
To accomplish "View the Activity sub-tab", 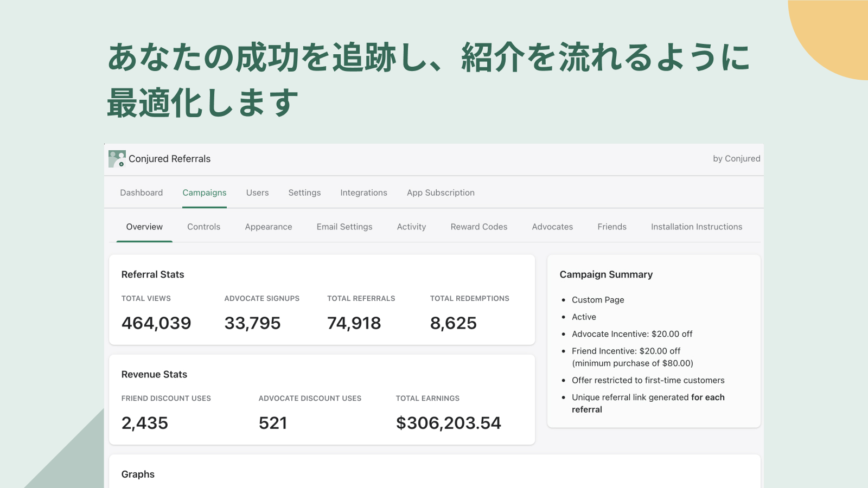I will (411, 227).
